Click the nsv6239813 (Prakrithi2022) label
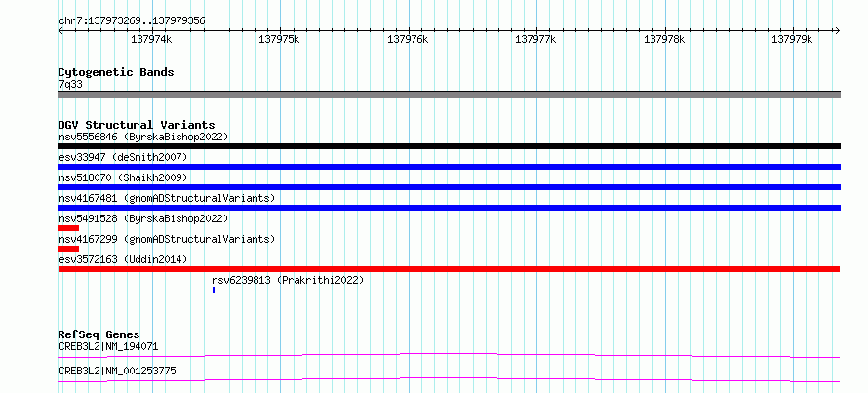 288,280
